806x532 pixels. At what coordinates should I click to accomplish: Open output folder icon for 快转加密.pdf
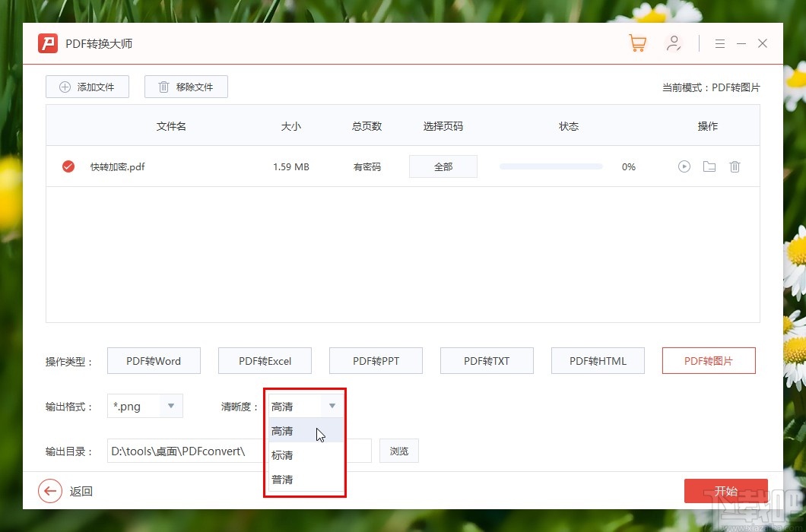tap(709, 166)
